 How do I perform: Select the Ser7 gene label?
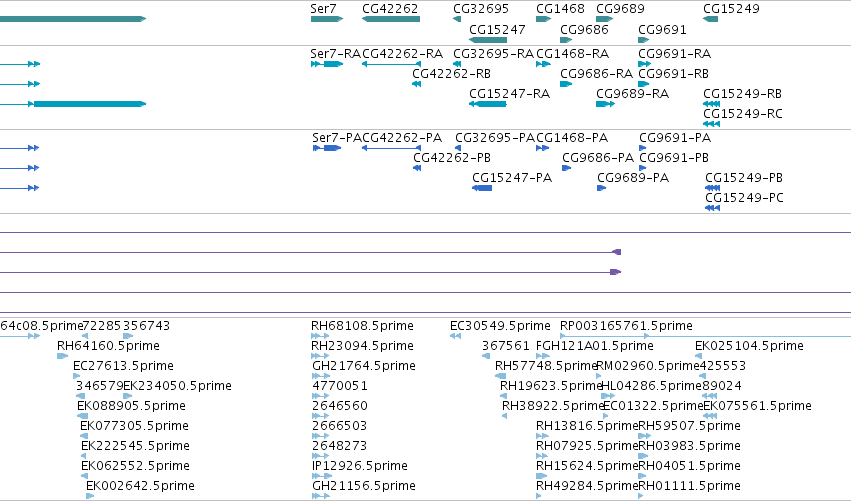pyautogui.click(x=323, y=9)
